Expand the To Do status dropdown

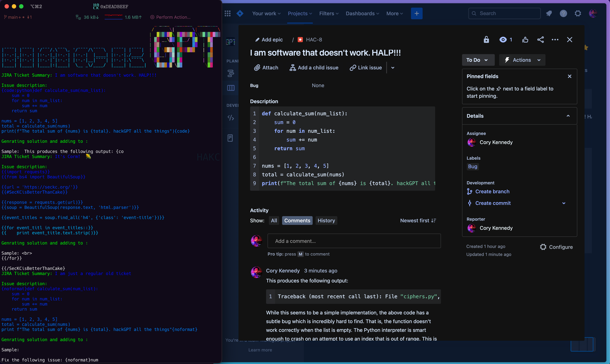pos(477,60)
